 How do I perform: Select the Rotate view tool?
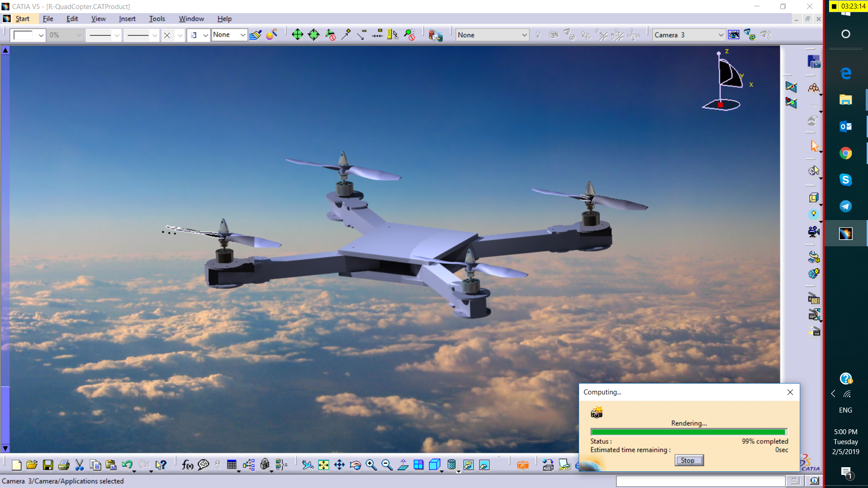355,465
